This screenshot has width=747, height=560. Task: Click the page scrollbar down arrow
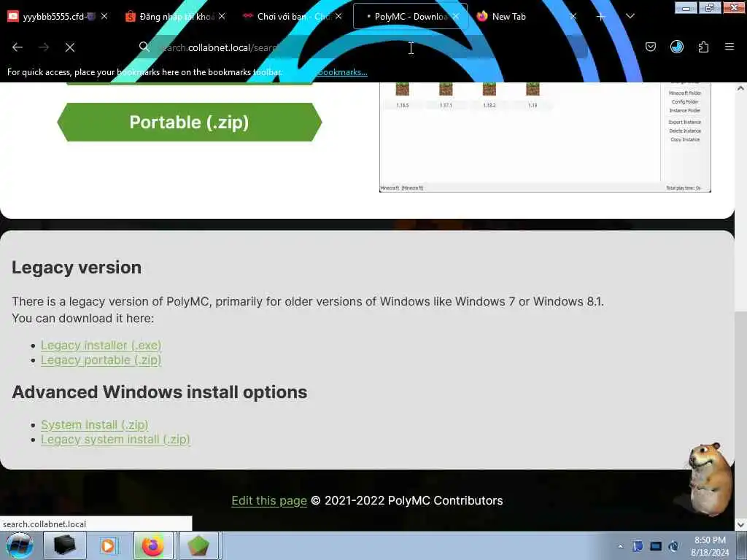click(740, 524)
